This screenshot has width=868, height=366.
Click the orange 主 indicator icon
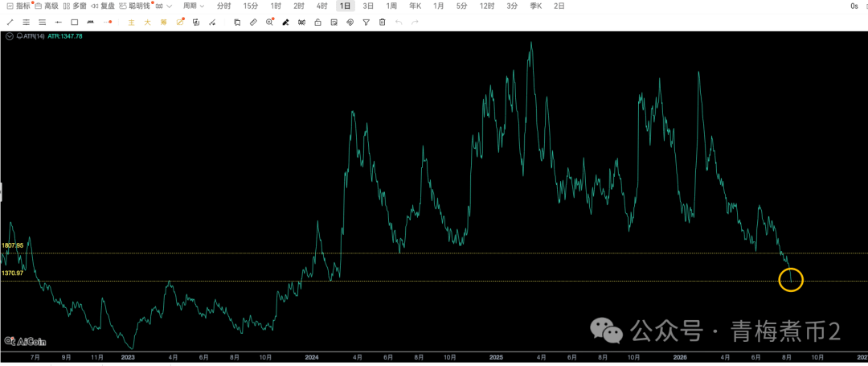pyautogui.click(x=131, y=23)
